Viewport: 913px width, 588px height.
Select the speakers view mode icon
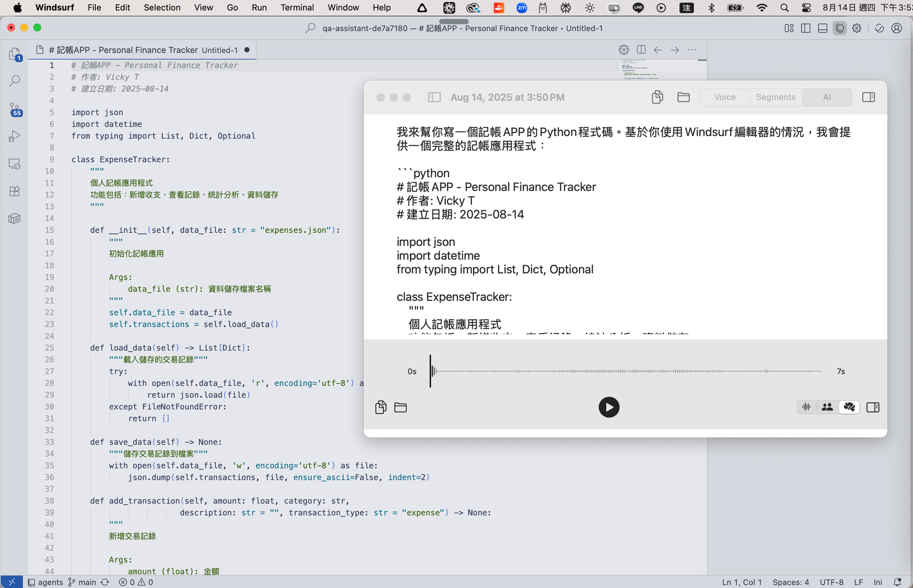pos(827,407)
